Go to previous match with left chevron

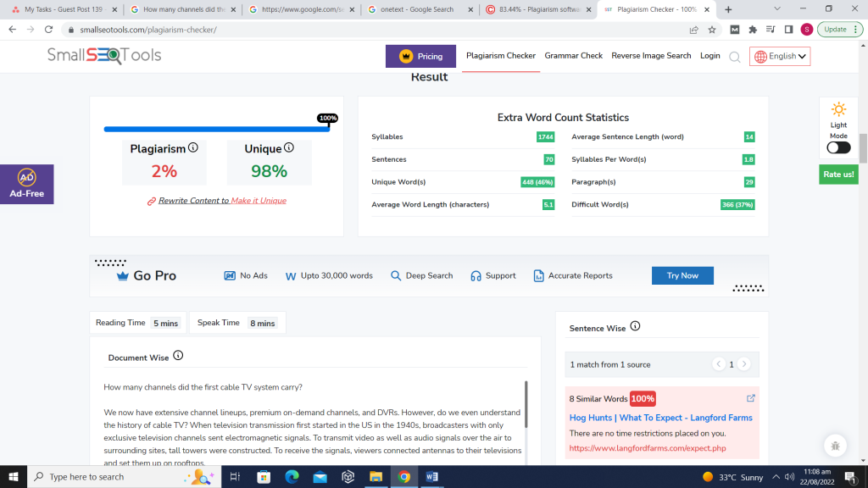[719, 364]
